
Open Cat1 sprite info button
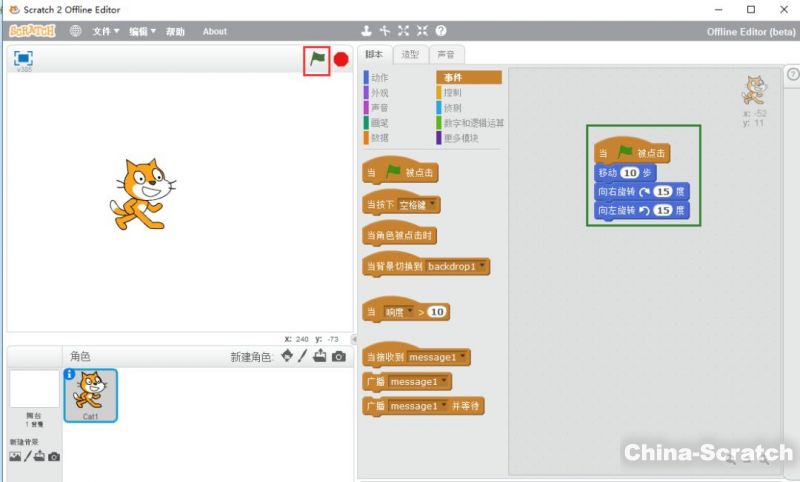tap(70, 374)
